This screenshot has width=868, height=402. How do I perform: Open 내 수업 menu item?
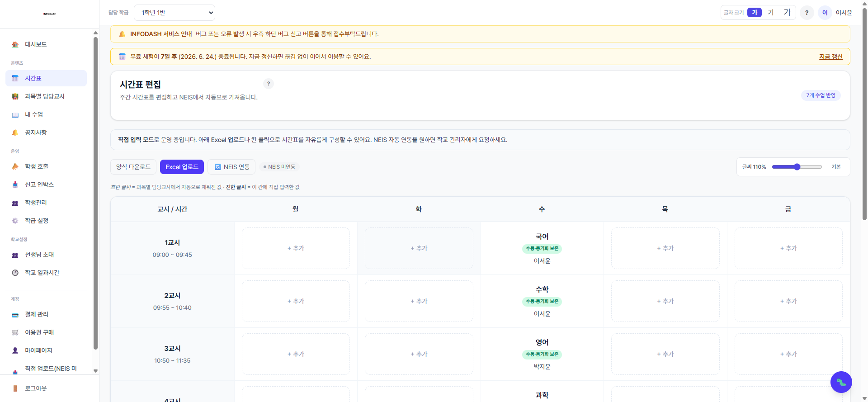46,114
